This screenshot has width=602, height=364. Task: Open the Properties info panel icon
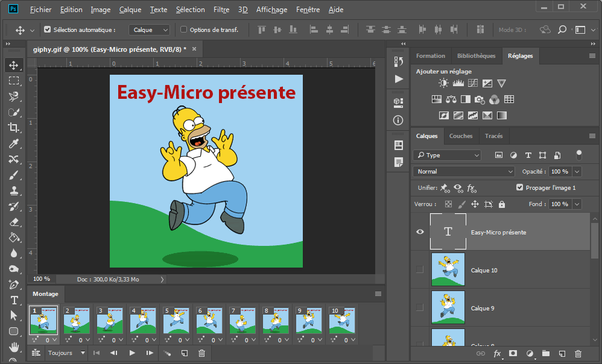click(x=398, y=121)
